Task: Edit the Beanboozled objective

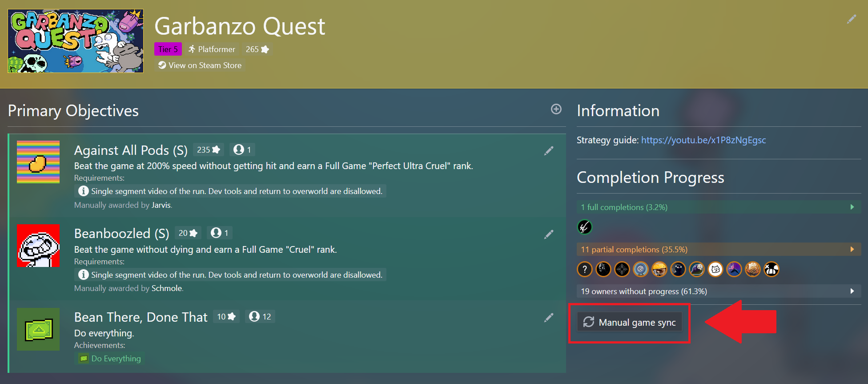Action: click(549, 234)
